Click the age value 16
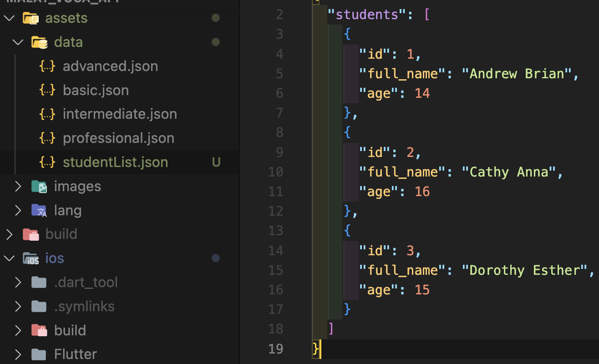The height and width of the screenshot is (364, 599). [x=422, y=192]
